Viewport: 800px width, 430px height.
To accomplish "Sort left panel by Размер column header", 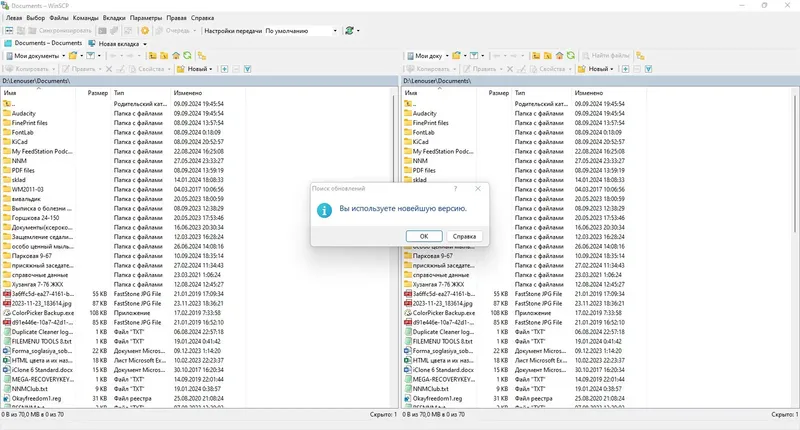I will [x=97, y=93].
